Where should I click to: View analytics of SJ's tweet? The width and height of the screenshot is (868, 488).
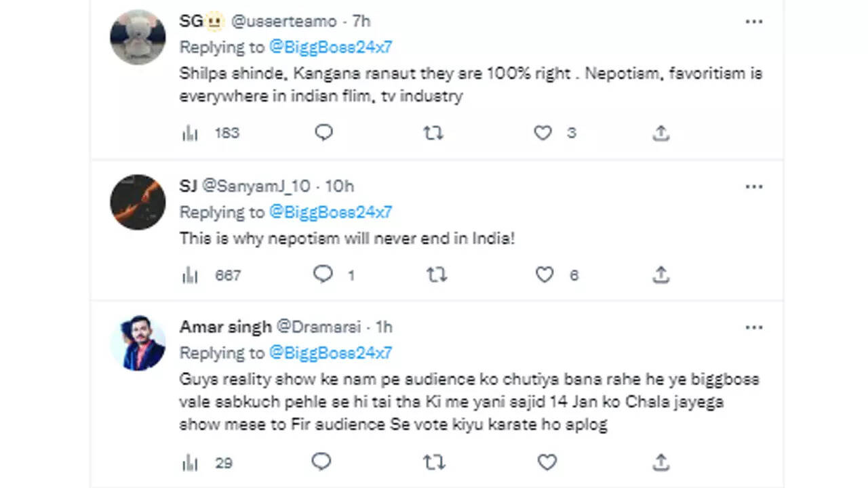point(190,275)
